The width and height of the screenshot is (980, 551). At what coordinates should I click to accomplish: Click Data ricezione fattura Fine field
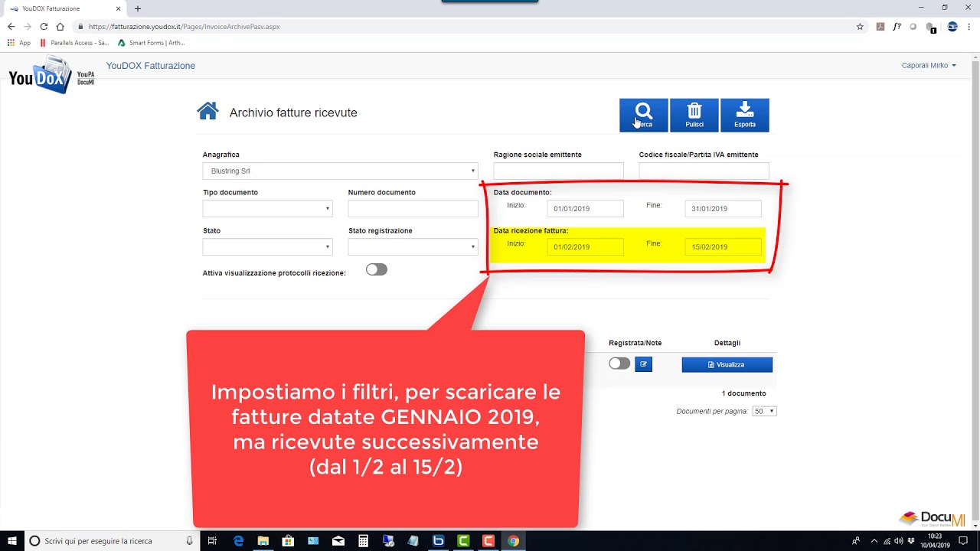[724, 246]
